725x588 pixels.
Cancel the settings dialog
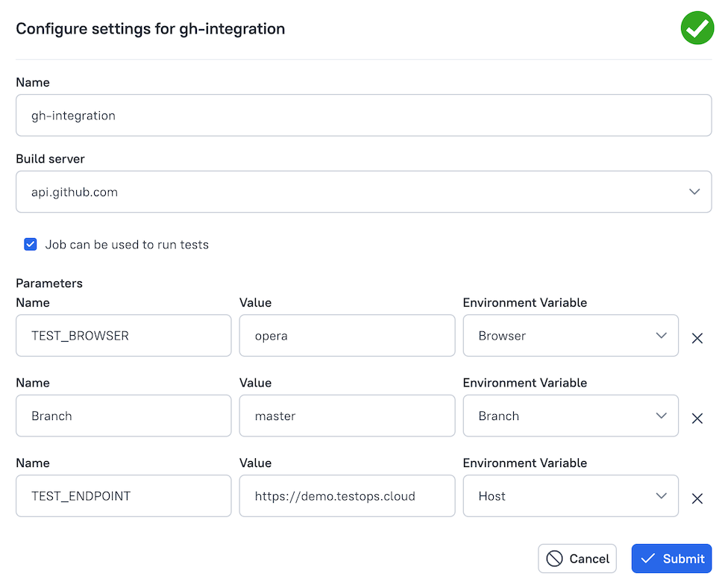pos(577,558)
